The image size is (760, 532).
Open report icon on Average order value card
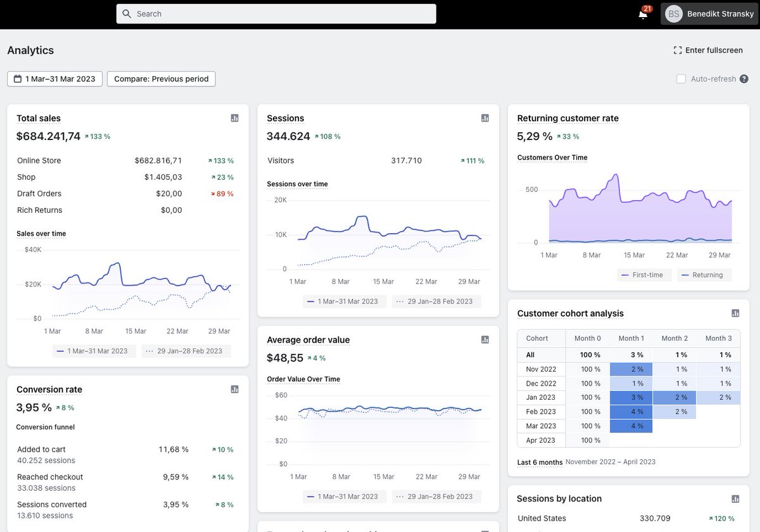[485, 339]
